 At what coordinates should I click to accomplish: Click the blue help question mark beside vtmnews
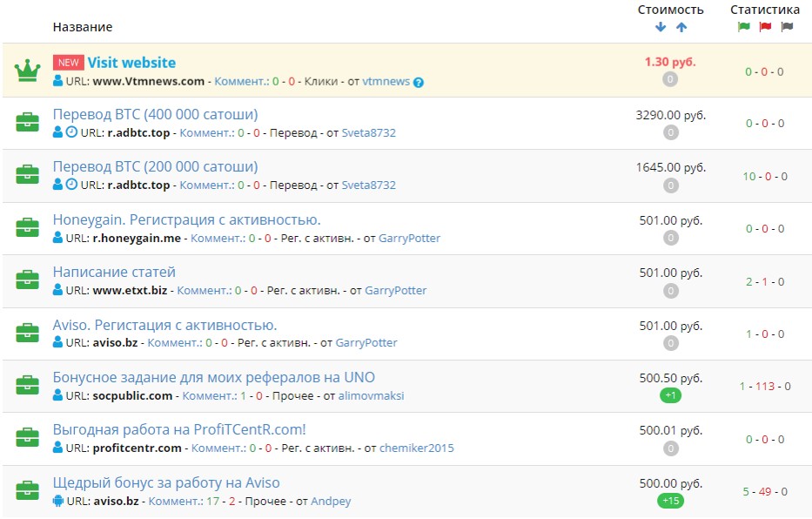[x=419, y=83]
